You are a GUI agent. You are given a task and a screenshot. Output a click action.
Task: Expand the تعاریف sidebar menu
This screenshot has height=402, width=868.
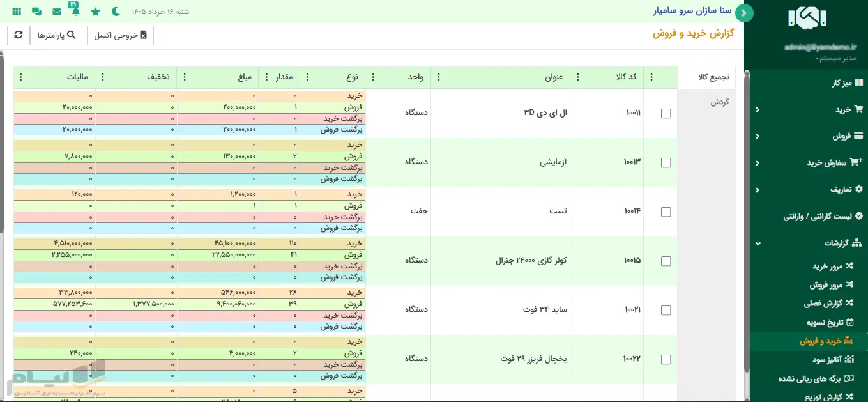809,190
